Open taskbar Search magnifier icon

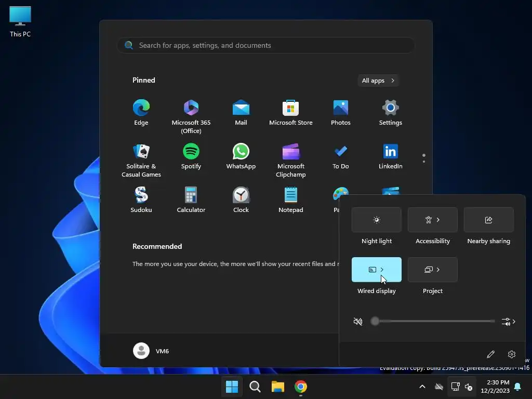click(255, 387)
